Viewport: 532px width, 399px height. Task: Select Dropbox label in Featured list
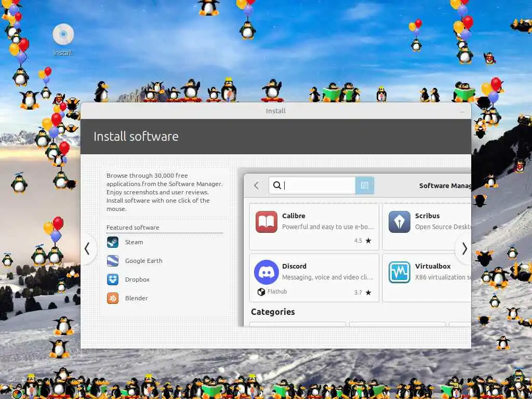137,280
